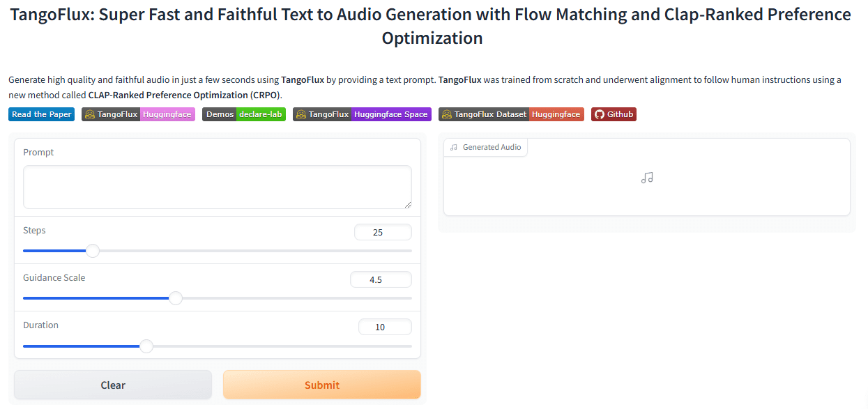868x409 pixels.
Task: Open the Demos declare-lab badge
Action: click(244, 114)
